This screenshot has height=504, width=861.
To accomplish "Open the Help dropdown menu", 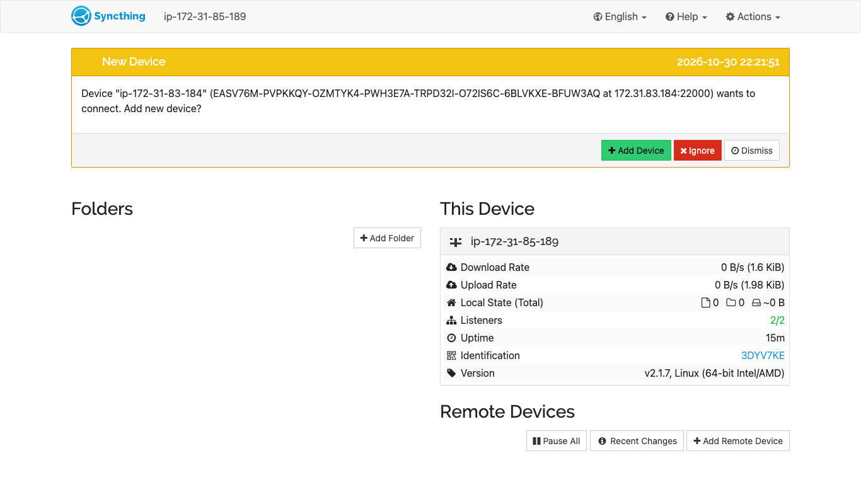I will click(686, 17).
